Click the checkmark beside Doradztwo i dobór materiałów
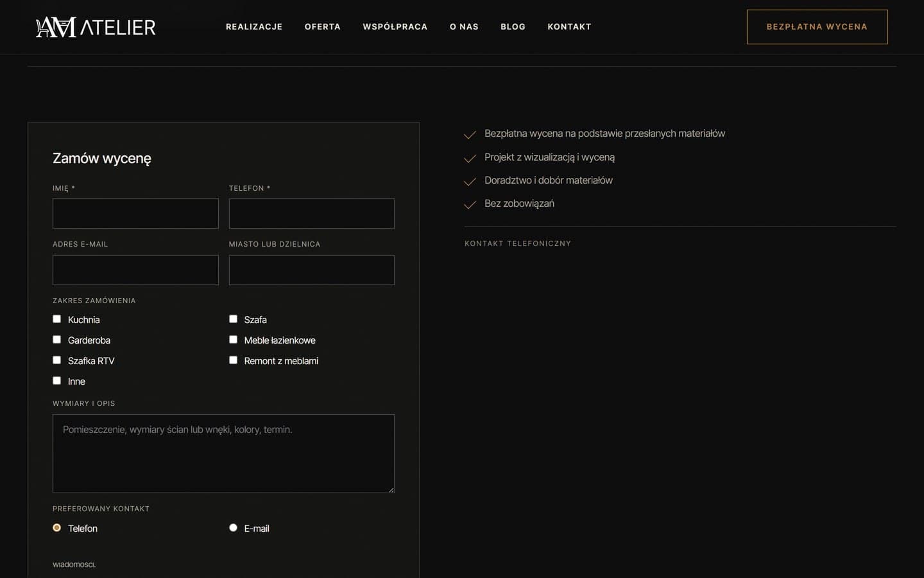This screenshot has width=924, height=578. [470, 181]
